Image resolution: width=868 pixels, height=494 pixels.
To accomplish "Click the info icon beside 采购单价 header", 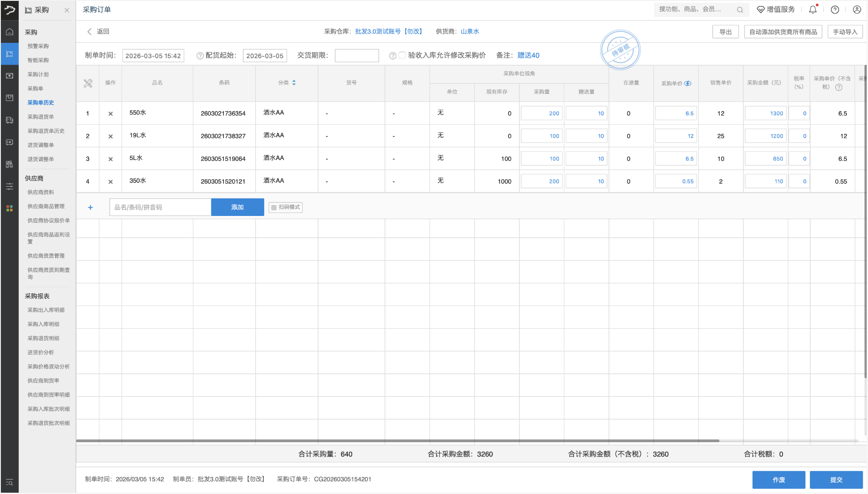I will tap(688, 83).
